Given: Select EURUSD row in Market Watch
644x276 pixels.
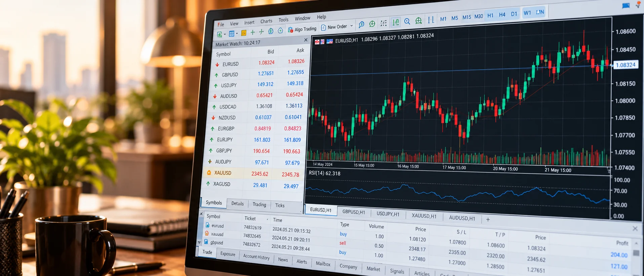Looking at the screenshot, I should pyautogui.click(x=259, y=63).
